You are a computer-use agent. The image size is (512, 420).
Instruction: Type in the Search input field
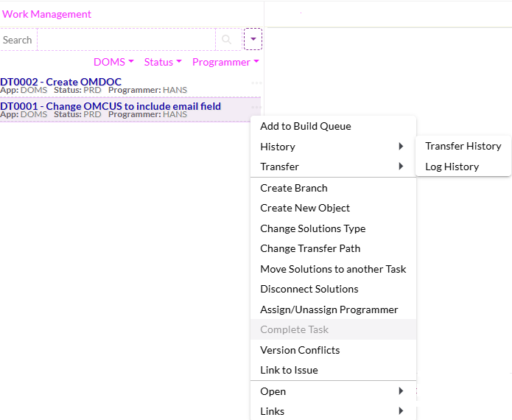click(x=125, y=40)
